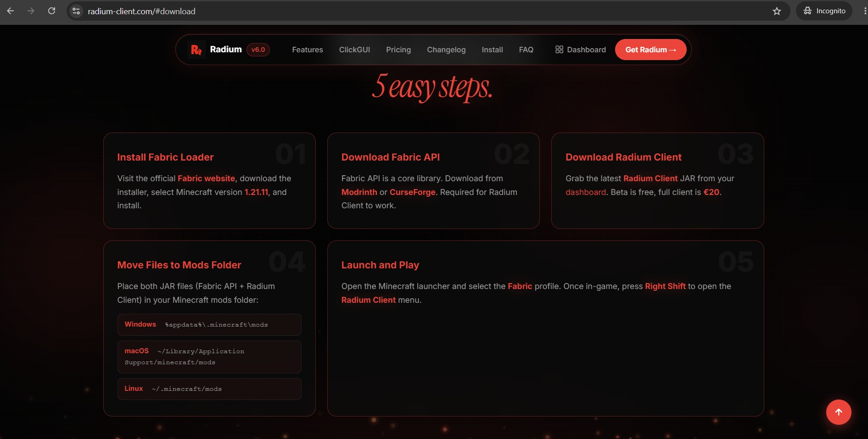868x439 pixels.
Task: Select the Windows mods path row
Action: point(209,325)
